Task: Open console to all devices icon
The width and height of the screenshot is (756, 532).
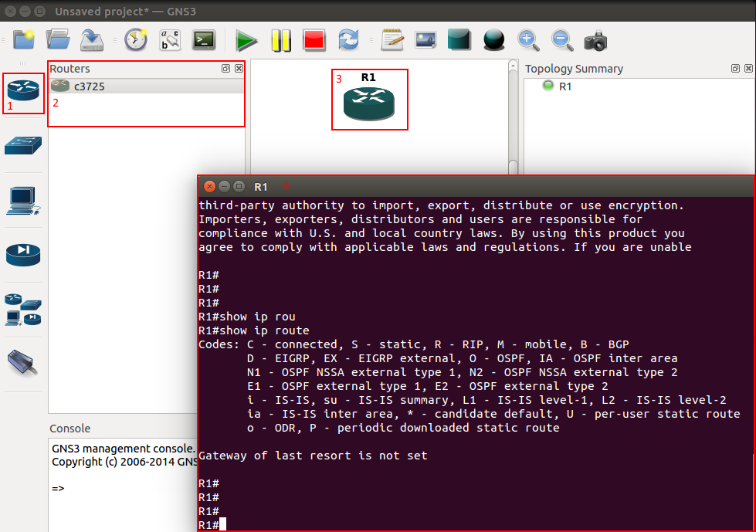Action: click(204, 40)
